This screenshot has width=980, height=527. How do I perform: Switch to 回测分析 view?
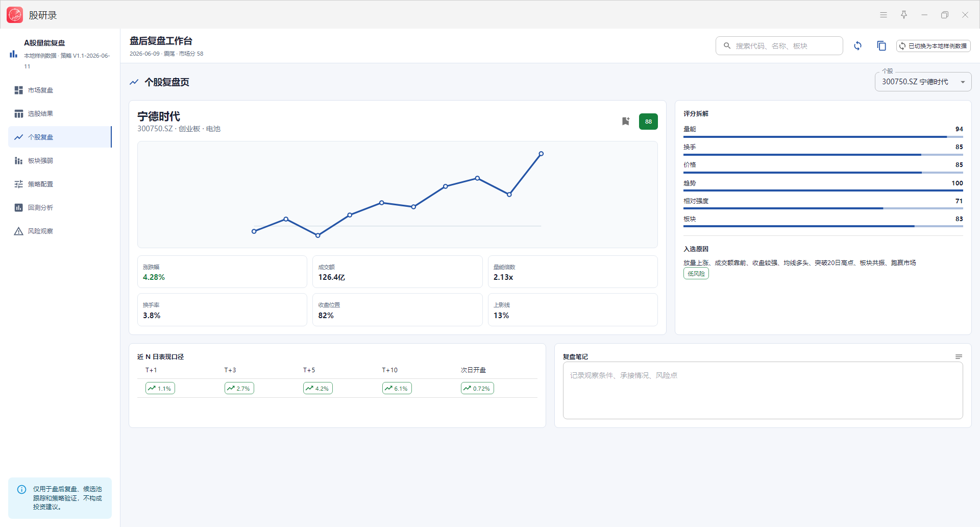click(60, 208)
